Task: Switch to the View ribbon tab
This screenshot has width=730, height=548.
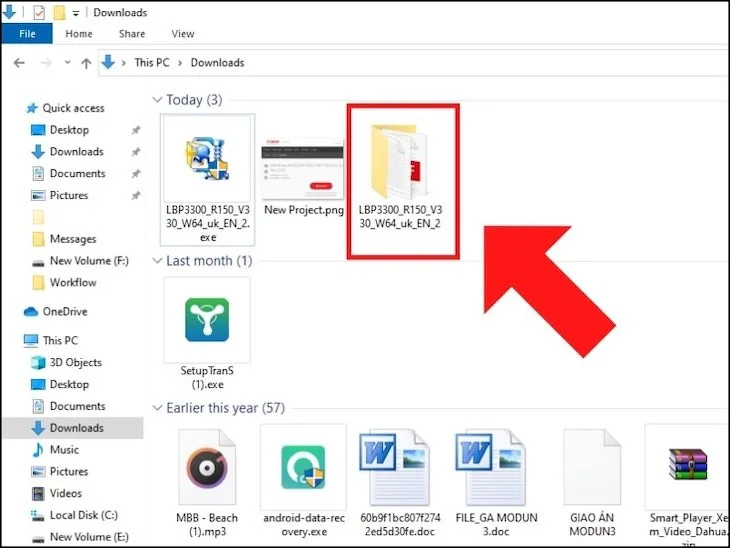Action: tap(183, 34)
